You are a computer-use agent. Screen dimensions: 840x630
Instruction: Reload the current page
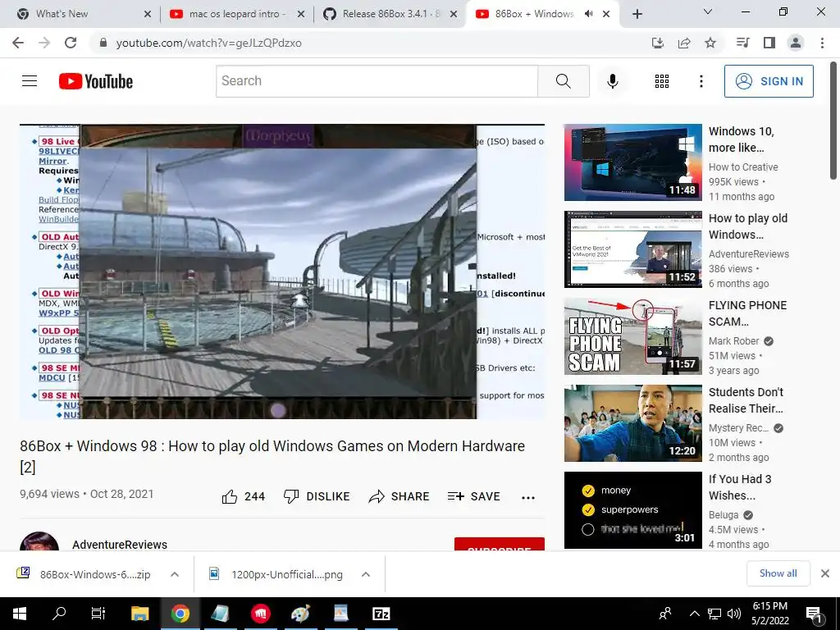coord(71,43)
